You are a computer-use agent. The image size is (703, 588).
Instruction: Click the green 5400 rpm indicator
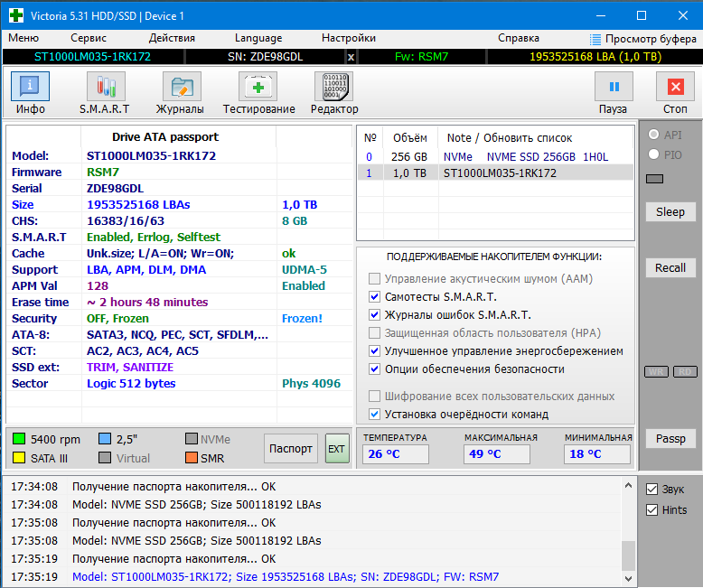coord(19,439)
